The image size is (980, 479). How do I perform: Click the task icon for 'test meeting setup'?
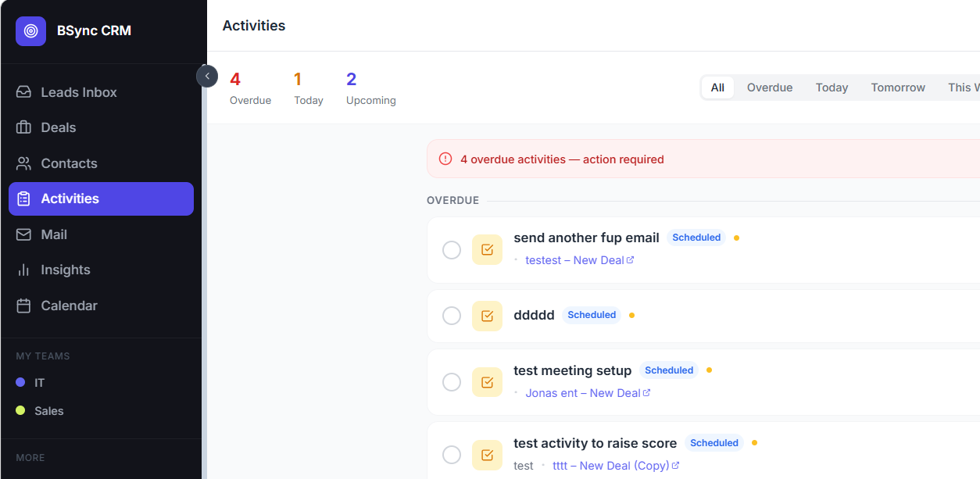coord(487,382)
